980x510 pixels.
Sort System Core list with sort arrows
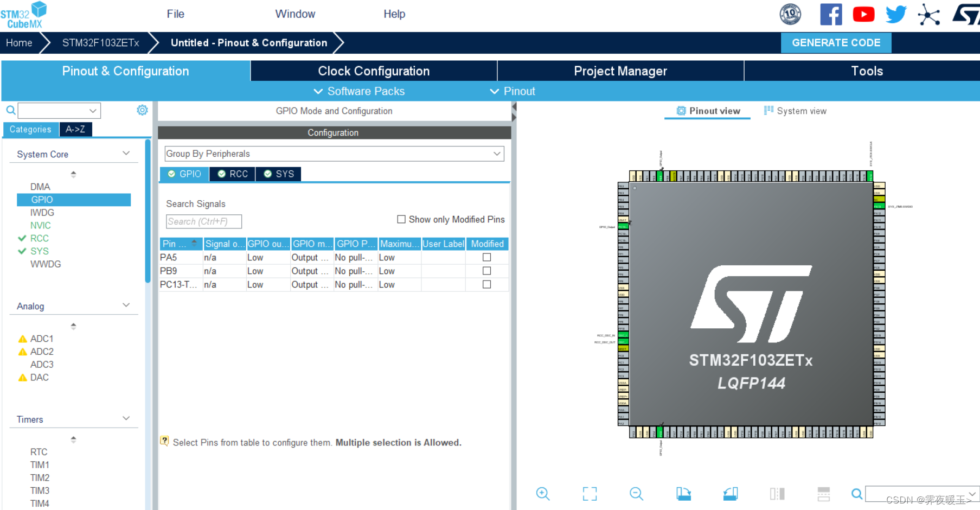(74, 174)
